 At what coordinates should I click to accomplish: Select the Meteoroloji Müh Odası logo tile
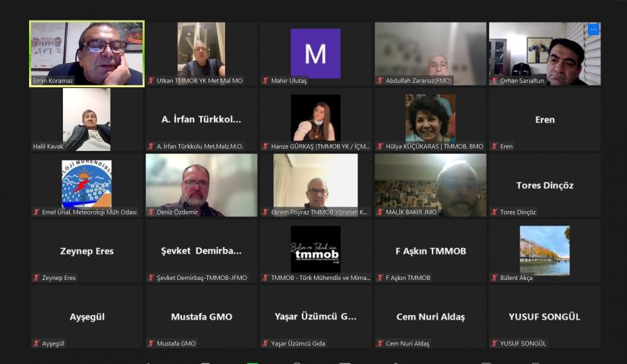pos(87,185)
